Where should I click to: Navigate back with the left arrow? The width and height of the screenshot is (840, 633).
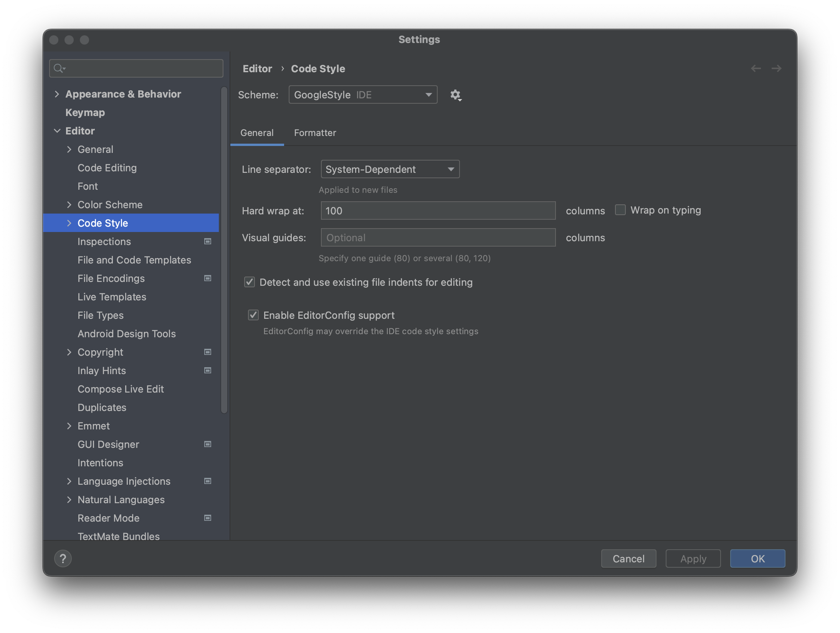[756, 68]
